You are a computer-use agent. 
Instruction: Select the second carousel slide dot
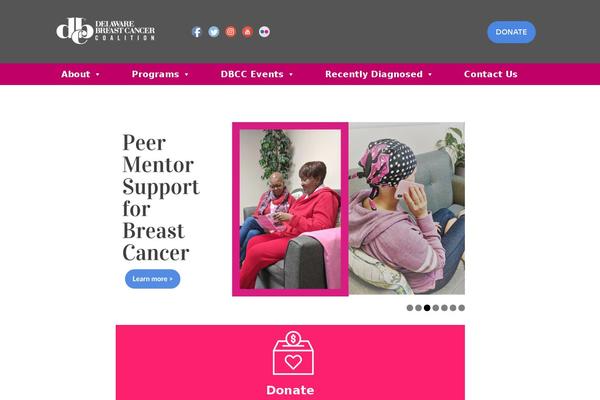coord(419,308)
